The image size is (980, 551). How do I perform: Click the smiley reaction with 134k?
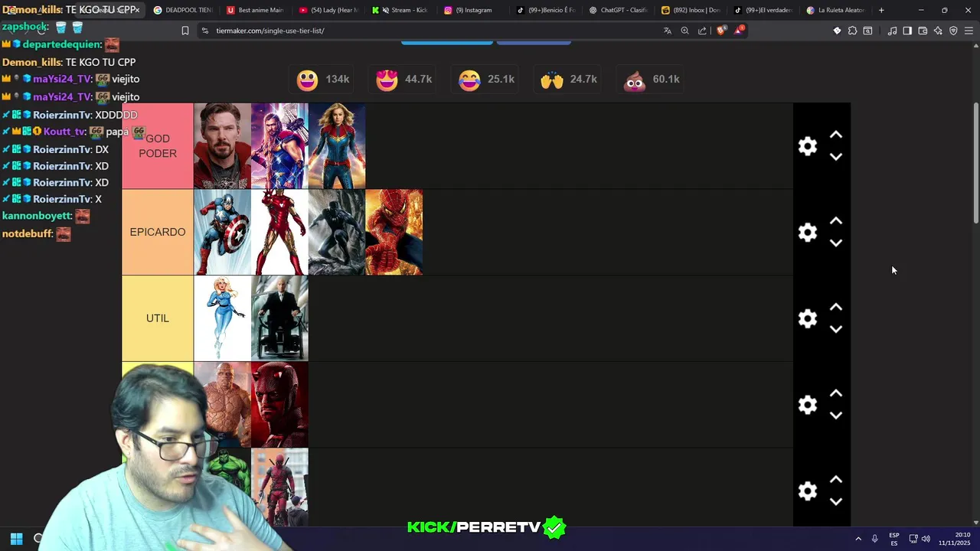click(322, 80)
